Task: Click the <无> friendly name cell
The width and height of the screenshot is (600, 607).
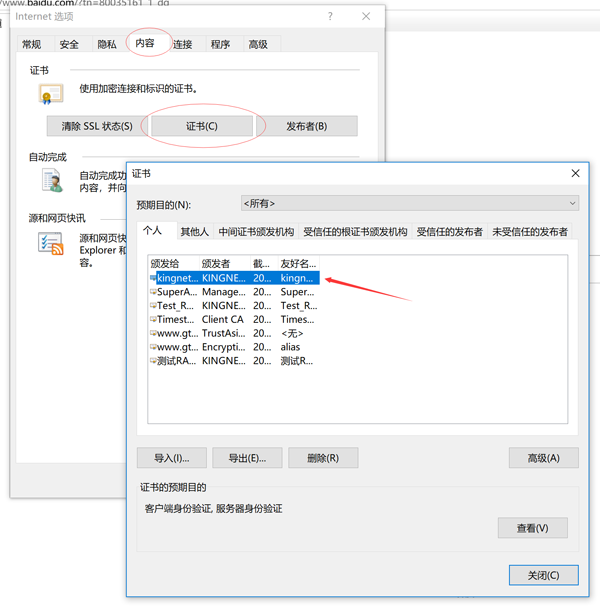Action: pyautogui.click(x=292, y=333)
